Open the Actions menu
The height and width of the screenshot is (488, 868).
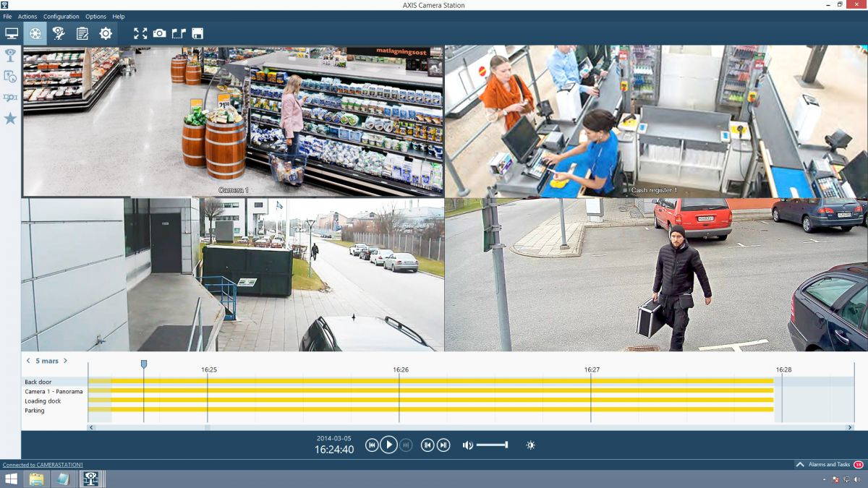pos(27,16)
